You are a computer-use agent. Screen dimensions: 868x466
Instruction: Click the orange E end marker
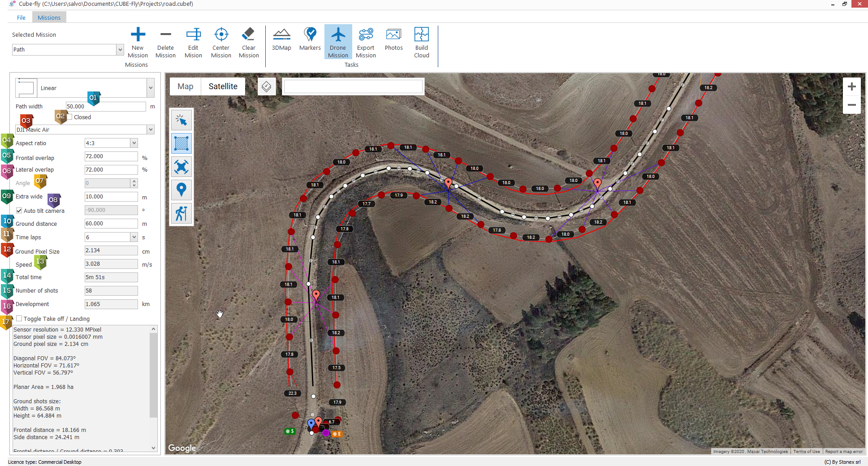click(x=337, y=434)
